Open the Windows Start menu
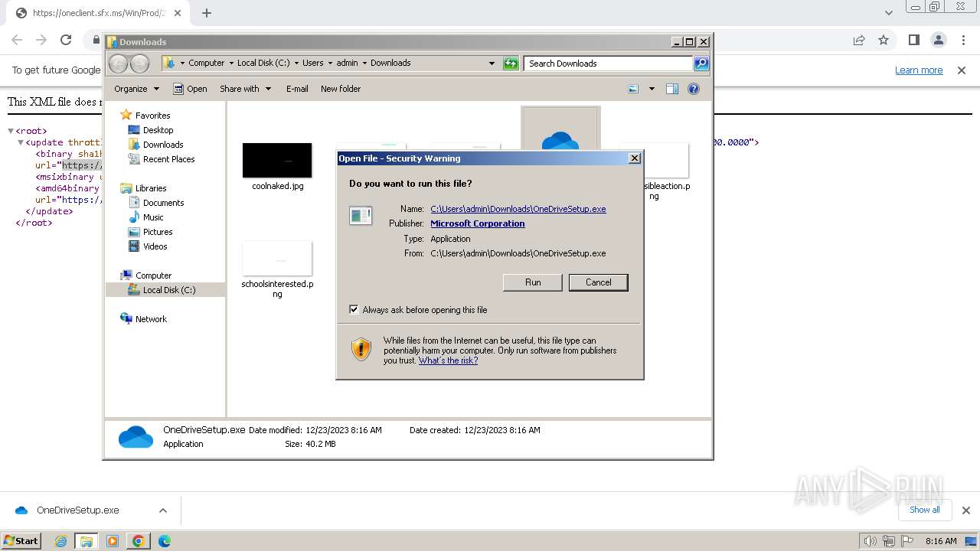This screenshot has height=551, width=980. click(21, 540)
